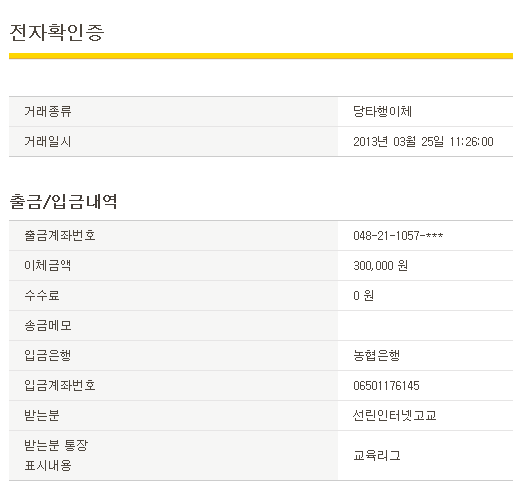Image resolution: width=513 pixels, height=488 pixels.
Task: Click the 입금은행 label
Action: click(48, 355)
